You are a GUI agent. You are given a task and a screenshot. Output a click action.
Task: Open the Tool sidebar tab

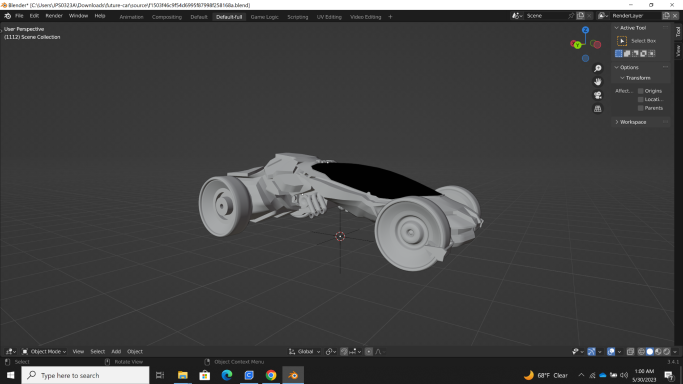pyautogui.click(x=678, y=32)
